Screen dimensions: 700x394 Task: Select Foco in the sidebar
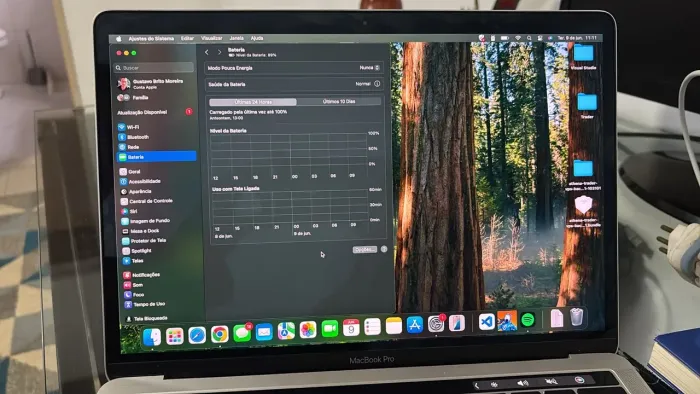pyautogui.click(x=161, y=294)
